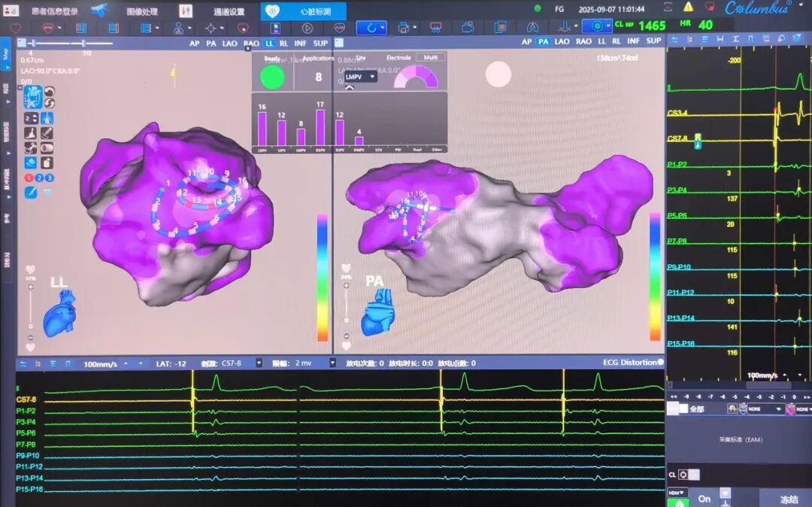Set right map view to RAO
Viewport: 812px width, 507px height.
[583, 41]
